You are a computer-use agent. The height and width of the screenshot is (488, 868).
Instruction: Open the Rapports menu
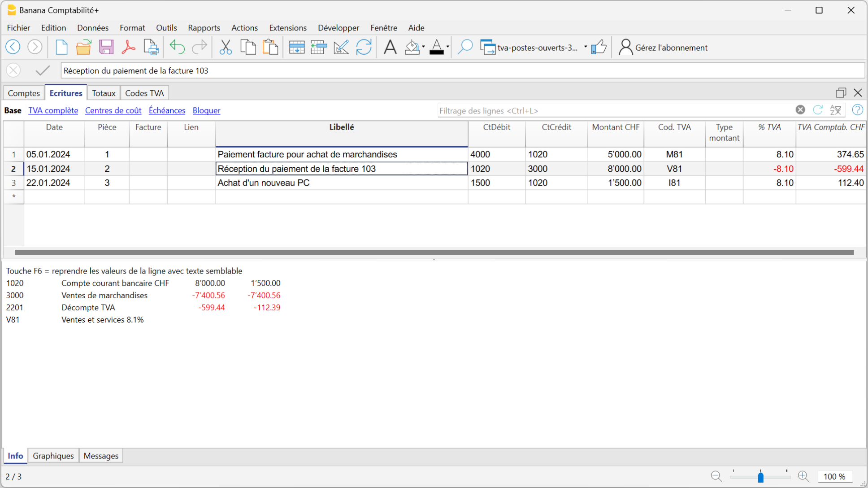(204, 28)
